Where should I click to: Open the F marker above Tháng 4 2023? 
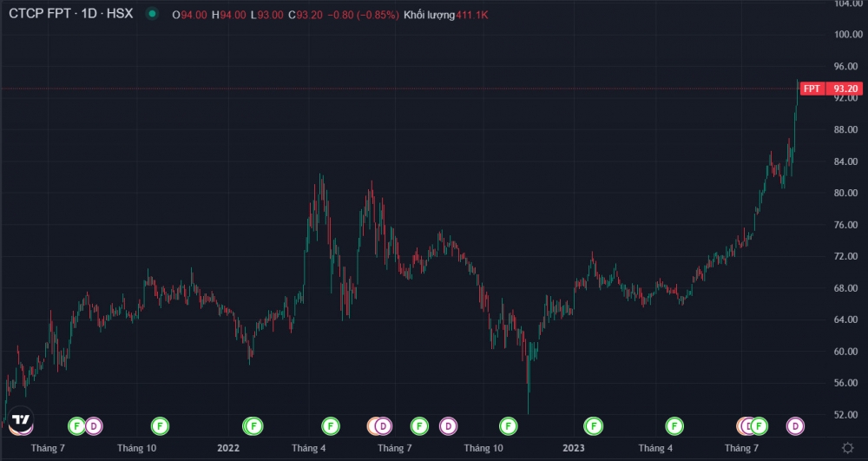coord(674,425)
